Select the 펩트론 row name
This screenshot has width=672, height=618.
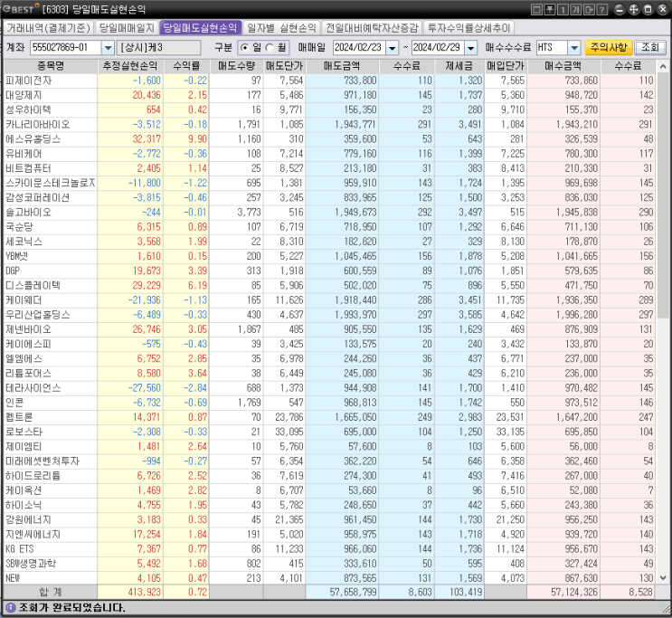tap(19, 417)
